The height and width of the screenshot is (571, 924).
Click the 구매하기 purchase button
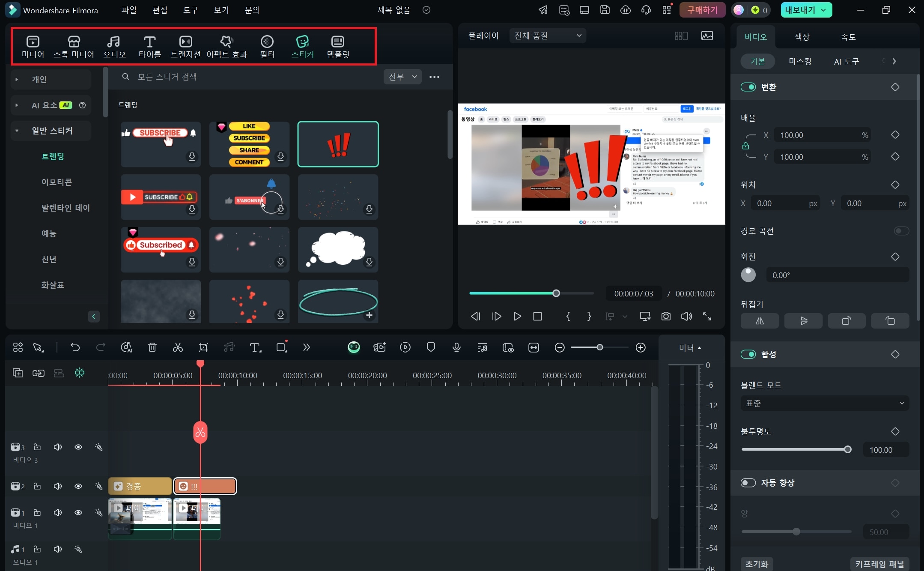(x=702, y=10)
